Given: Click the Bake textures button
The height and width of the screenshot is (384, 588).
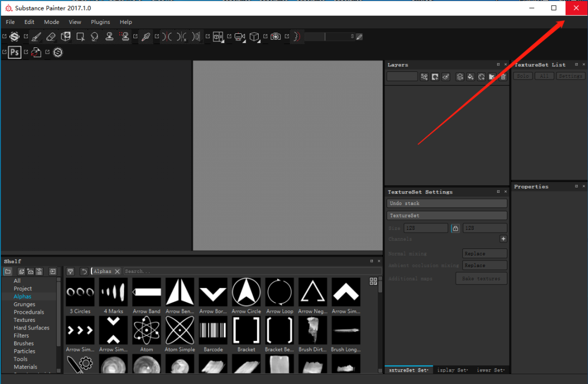Looking at the screenshot, I should [481, 279].
